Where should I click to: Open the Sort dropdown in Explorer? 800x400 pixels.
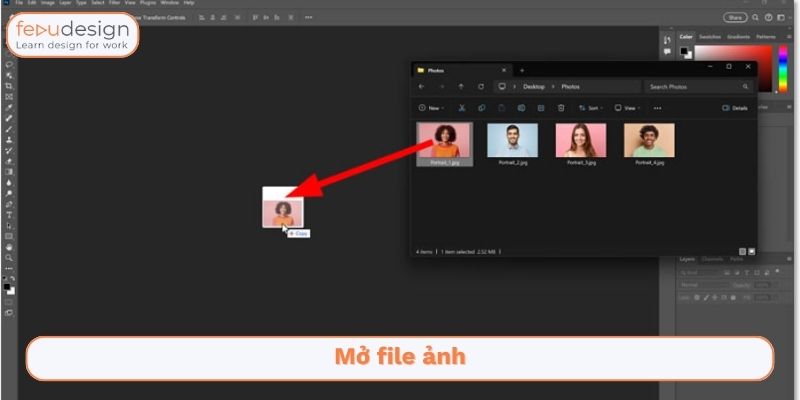(x=590, y=108)
